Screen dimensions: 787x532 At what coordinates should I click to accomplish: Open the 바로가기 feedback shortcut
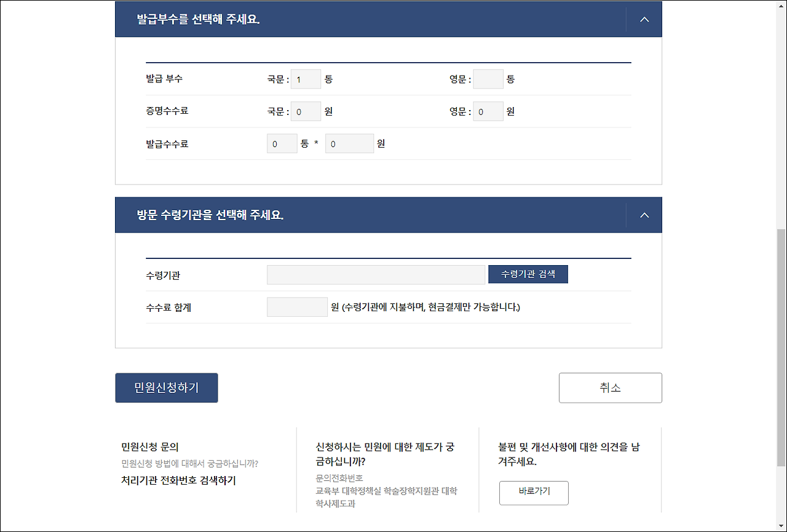pyautogui.click(x=533, y=493)
